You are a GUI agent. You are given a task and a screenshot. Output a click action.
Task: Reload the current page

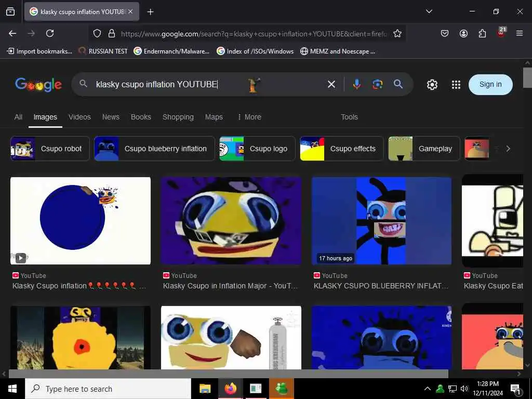[x=50, y=33]
